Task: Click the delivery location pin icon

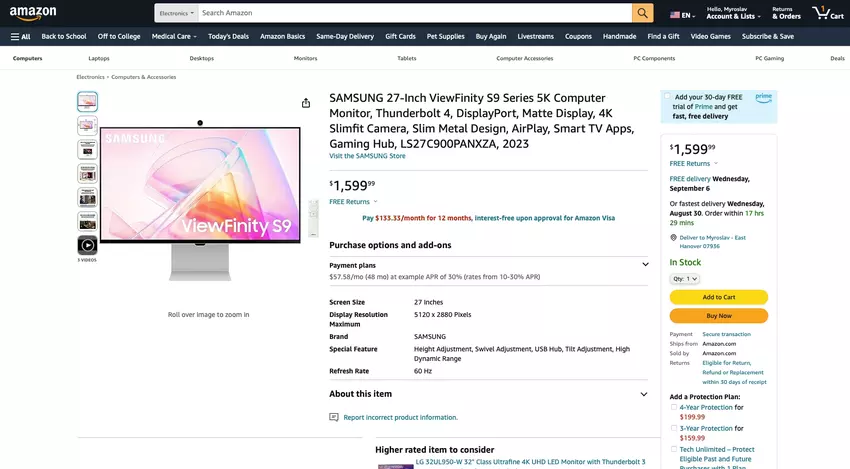Action: (x=673, y=237)
